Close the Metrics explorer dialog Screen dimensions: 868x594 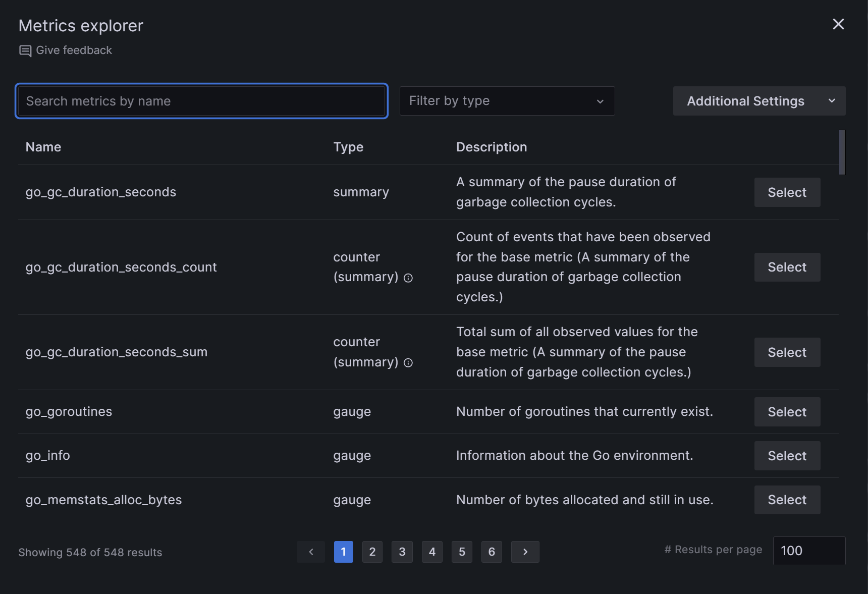pos(838,24)
